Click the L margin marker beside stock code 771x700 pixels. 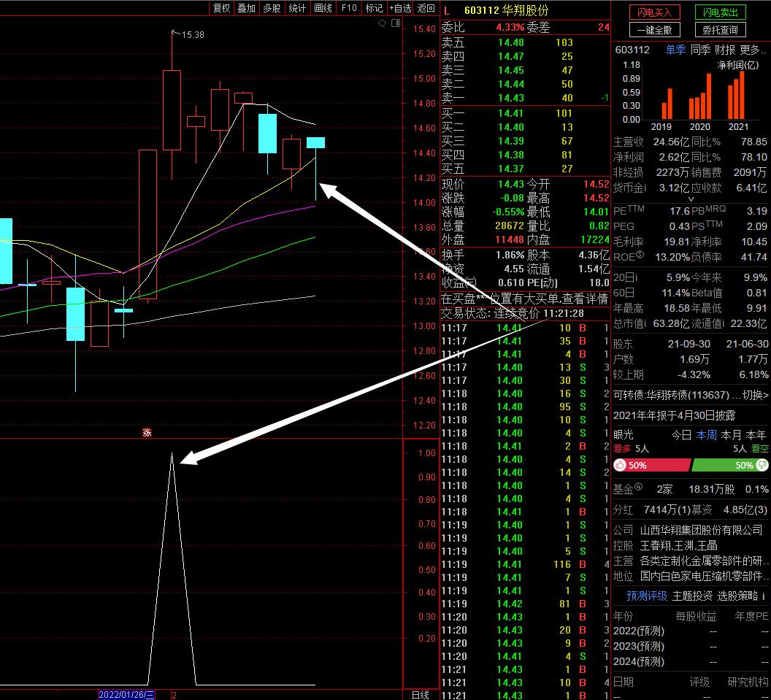[447, 10]
